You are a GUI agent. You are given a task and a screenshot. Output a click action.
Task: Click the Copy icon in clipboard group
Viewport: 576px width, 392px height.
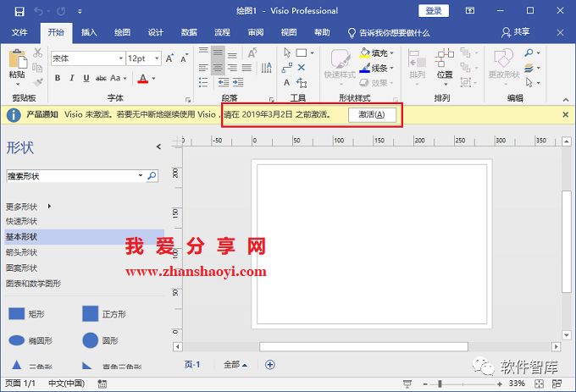(x=37, y=68)
